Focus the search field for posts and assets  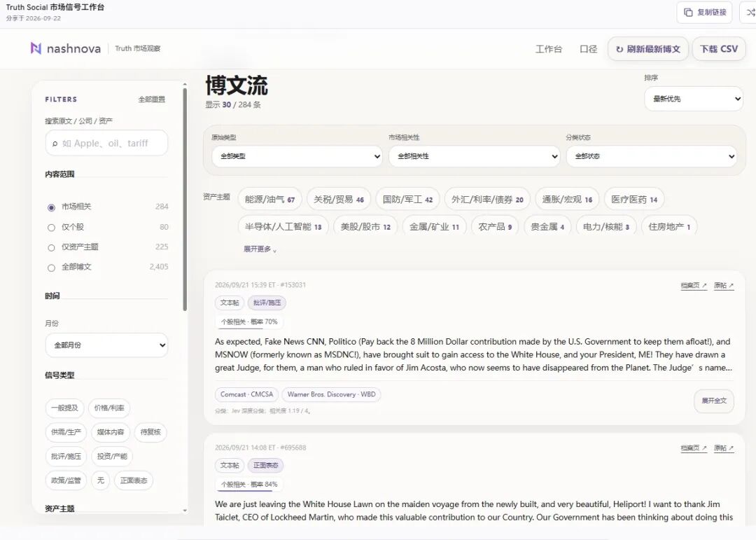tap(106, 143)
